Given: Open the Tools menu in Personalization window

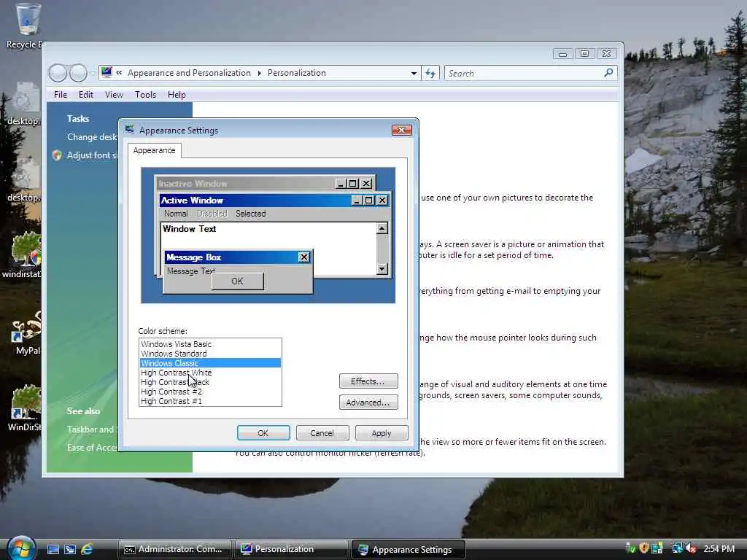Looking at the screenshot, I should tap(145, 95).
